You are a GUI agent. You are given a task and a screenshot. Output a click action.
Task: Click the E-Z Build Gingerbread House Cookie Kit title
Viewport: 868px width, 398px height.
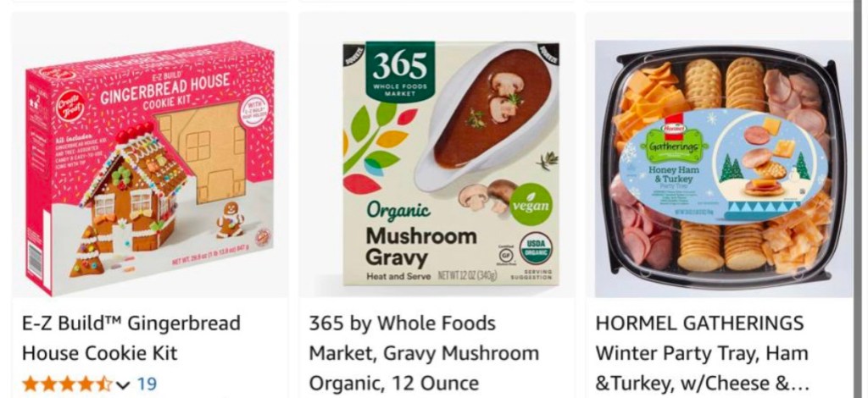coord(131,338)
